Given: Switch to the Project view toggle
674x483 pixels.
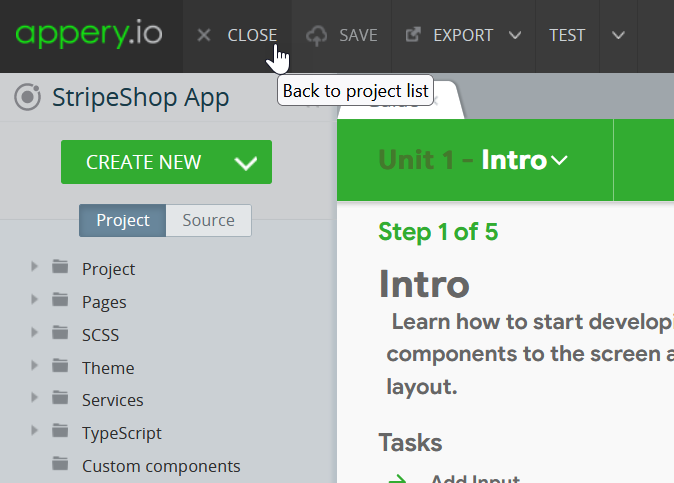Looking at the screenshot, I should click(x=123, y=220).
